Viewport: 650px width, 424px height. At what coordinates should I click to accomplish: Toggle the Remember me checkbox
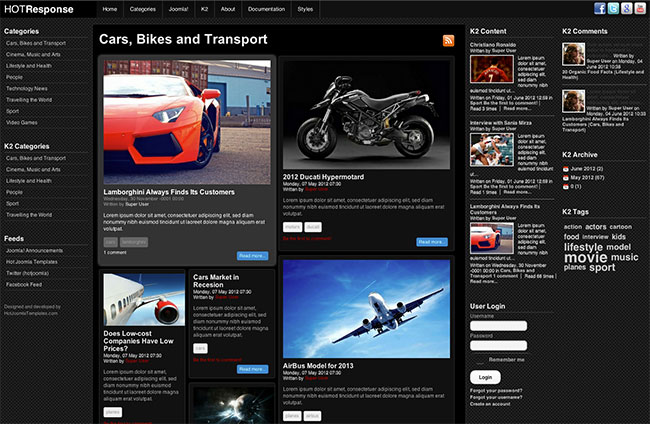pos(480,360)
